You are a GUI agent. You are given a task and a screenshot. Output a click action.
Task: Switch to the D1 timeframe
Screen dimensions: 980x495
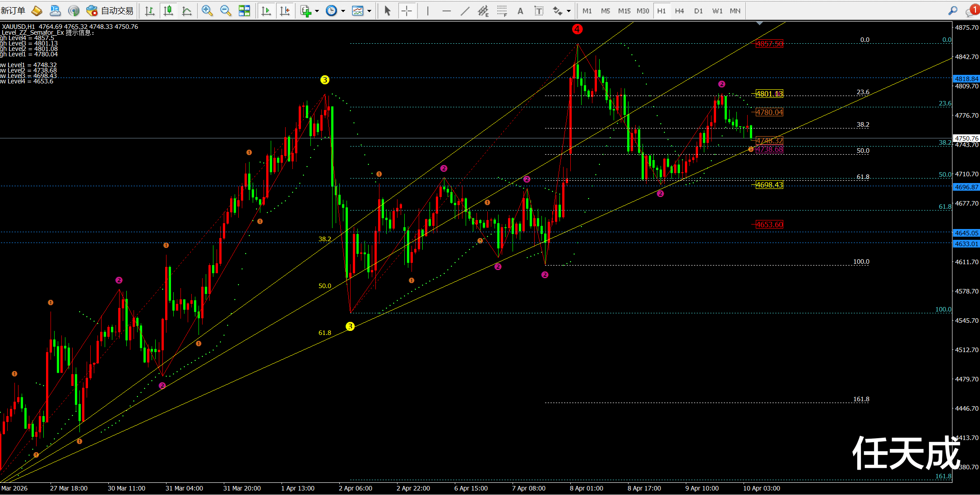[698, 11]
